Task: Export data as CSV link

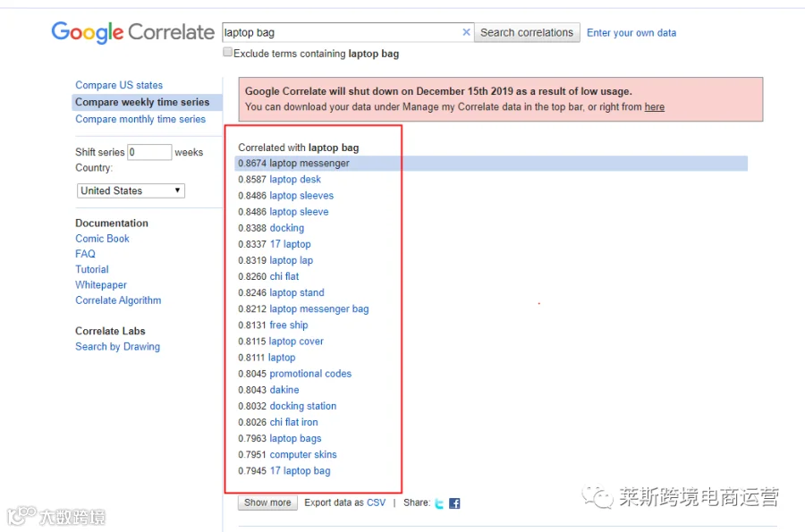Action: (376, 502)
